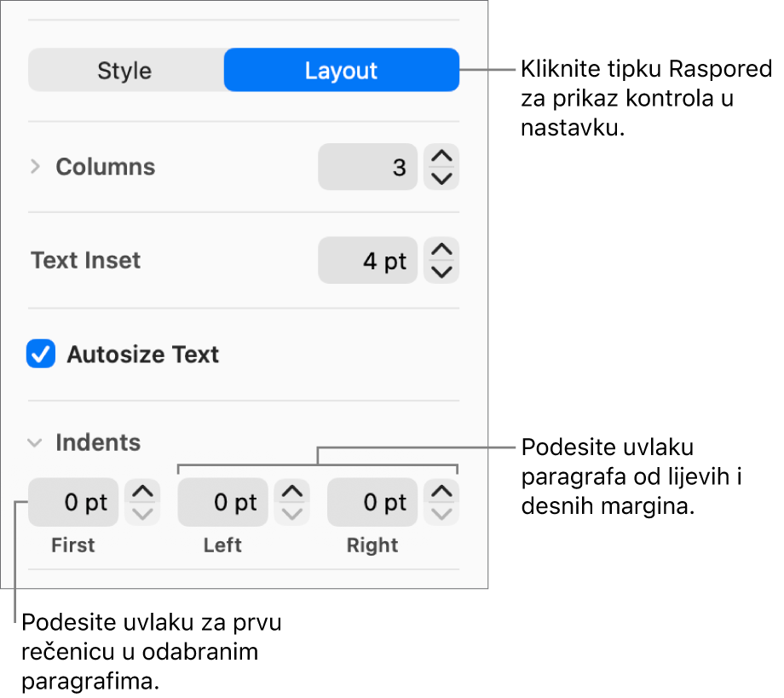Click the First indent input field
Screen dimensions: 784x698
tap(72, 503)
